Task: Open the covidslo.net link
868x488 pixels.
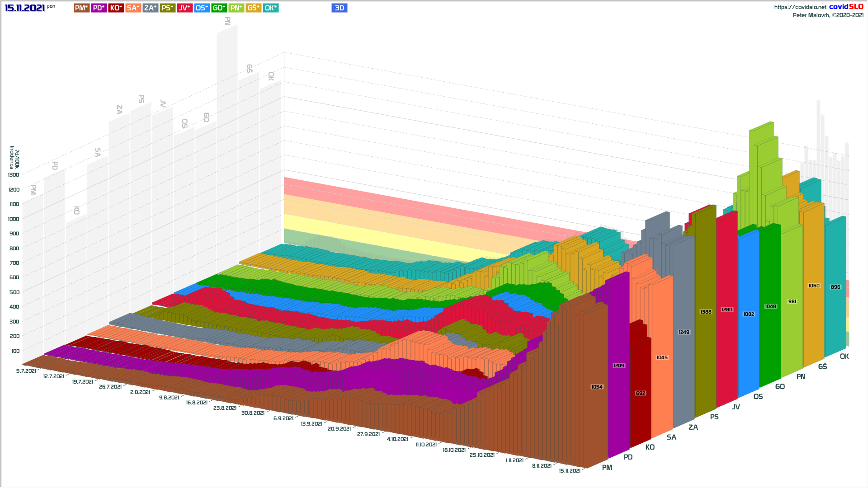Action: coord(800,7)
